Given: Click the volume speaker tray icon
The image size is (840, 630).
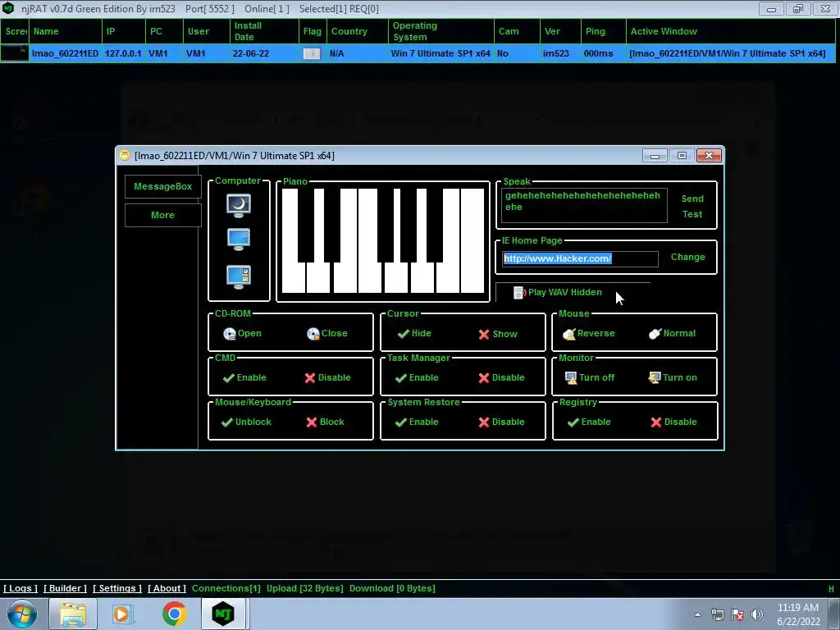Looking at the screenshot, I should point(756,614).
